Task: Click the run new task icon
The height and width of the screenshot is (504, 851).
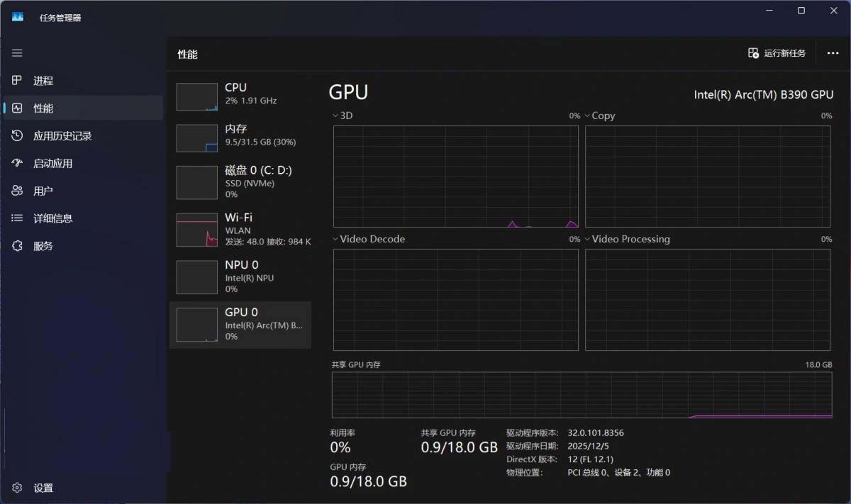Action: point(753,53)
